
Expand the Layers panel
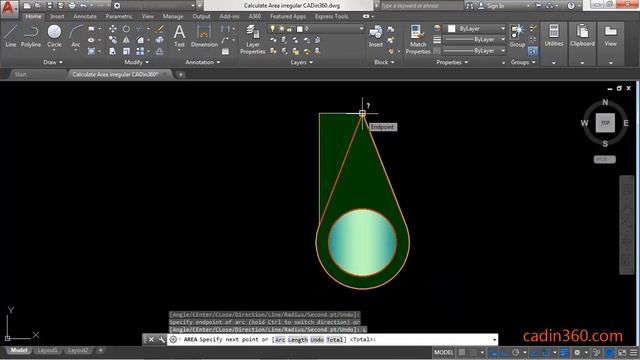pos(301,62)
